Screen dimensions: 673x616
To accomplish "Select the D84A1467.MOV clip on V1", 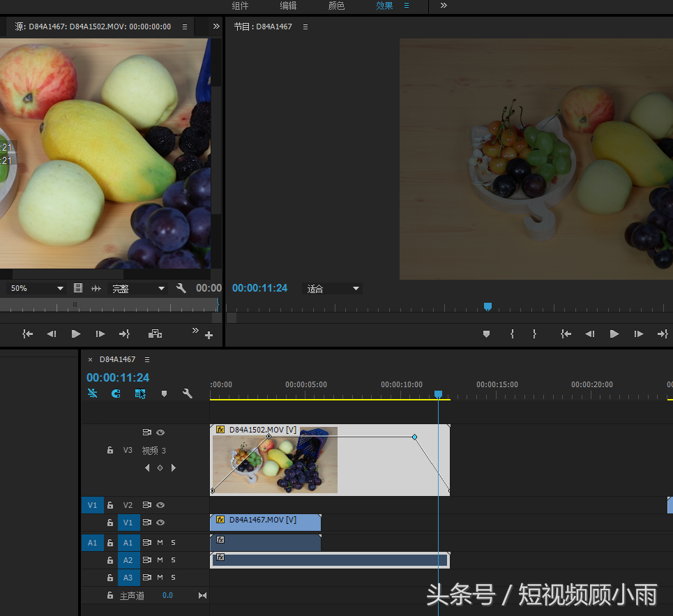I will click(265, 522).
